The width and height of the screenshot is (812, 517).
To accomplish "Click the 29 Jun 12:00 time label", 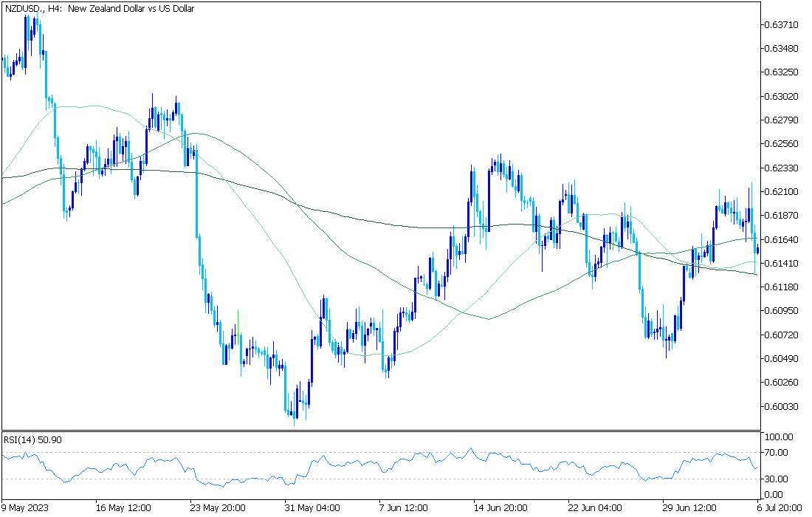I will [x=689, y=507].
